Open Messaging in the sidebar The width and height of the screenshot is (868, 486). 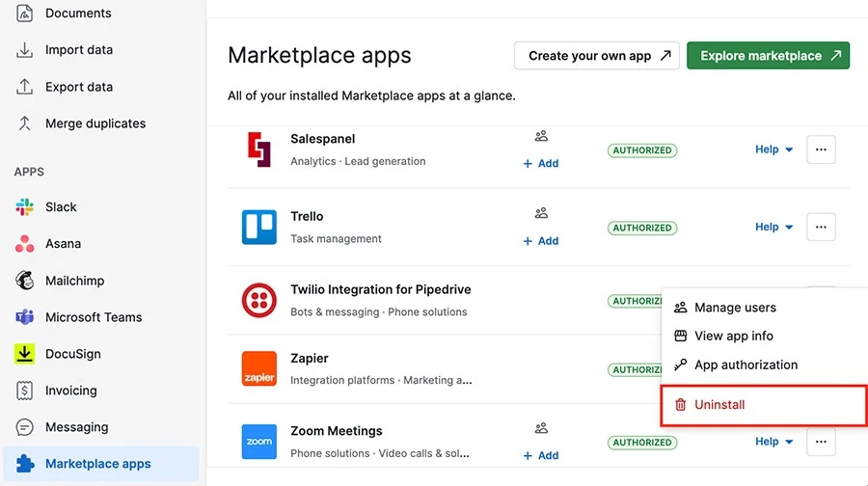click(x=62, y=427)
